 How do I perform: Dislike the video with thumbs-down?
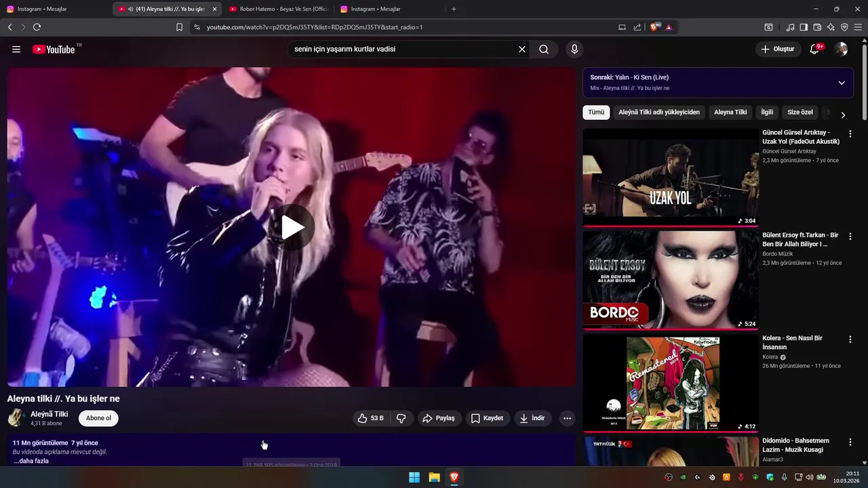click(x=401, y=418)
